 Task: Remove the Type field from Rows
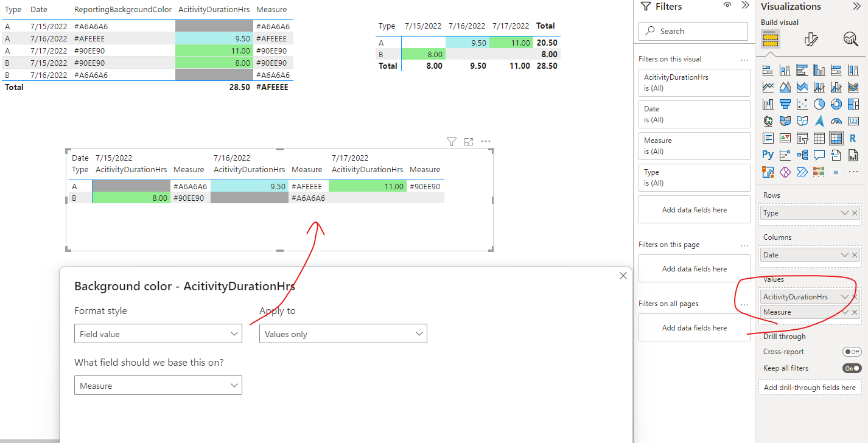click(855, 213)
